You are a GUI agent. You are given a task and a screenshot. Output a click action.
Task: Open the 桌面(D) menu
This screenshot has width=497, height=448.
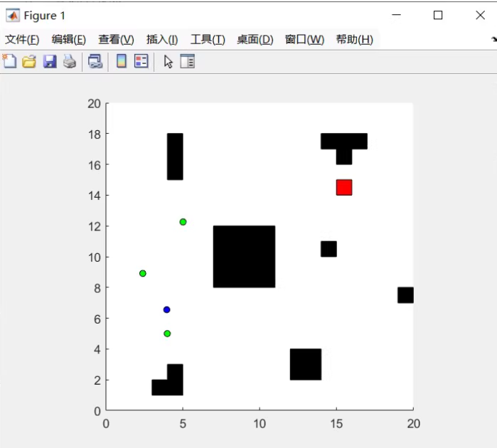[x=255, y=40]
